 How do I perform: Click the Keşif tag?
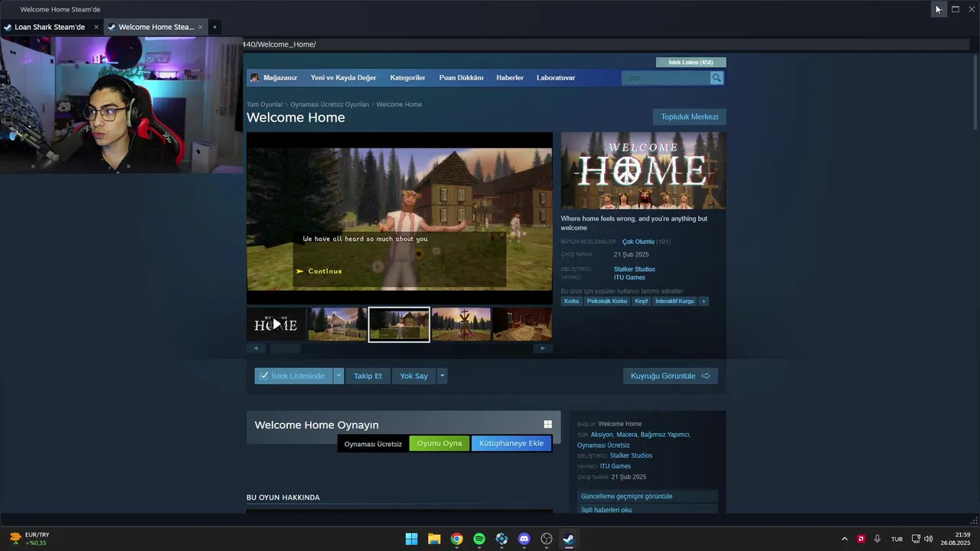coord(642,302)
